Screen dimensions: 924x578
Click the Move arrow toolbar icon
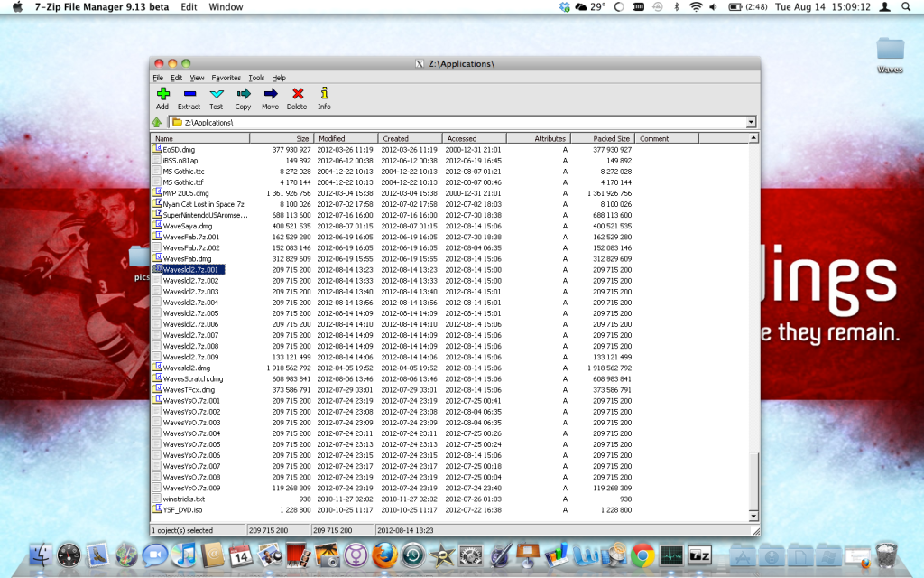[271, 94]
